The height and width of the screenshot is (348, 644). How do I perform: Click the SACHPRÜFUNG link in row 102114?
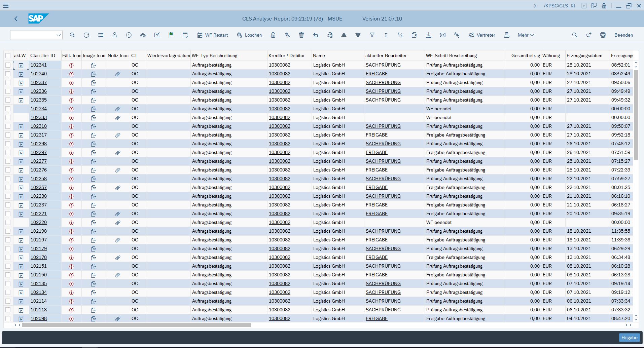click(x=383, y=301)
